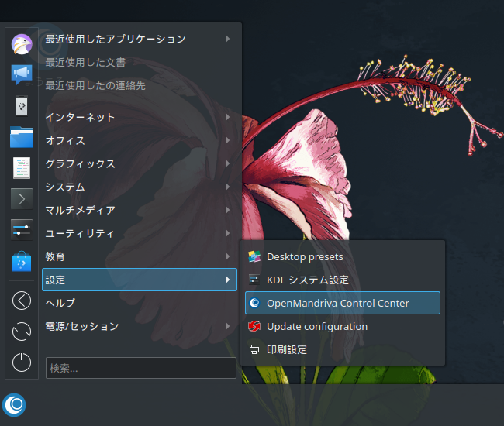The width and height of the screenshot is (504, 426).
Task: Expand 最近使用したアプリケーション submenu arrow
Action: click(x=227, y=39)
